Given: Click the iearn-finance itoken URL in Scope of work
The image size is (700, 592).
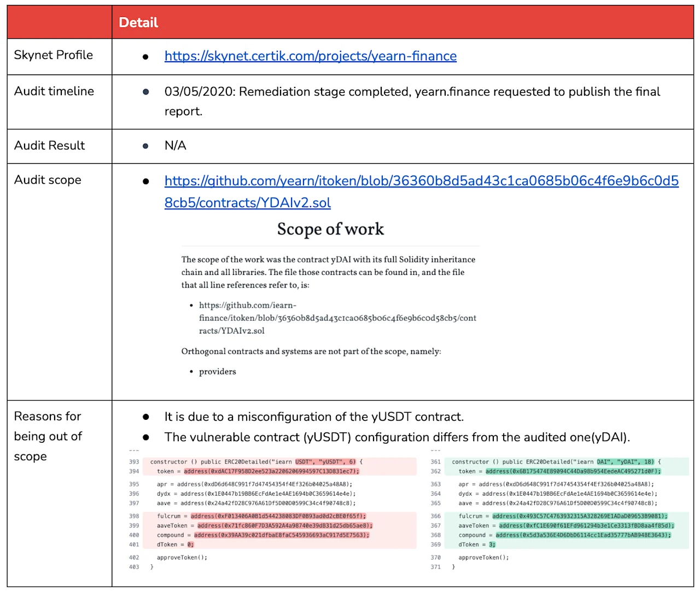Looking at the screenshot, I should click(337, 318).
